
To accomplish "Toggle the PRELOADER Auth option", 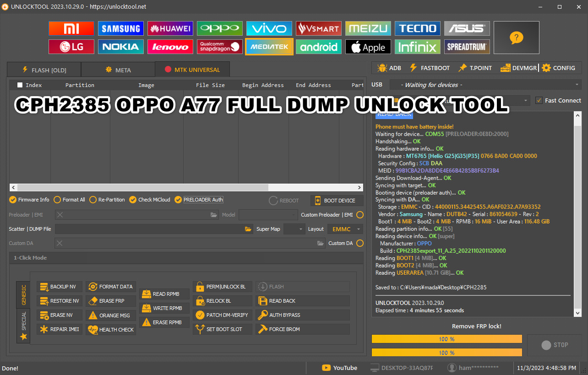I will pyautogui.click(x=199, y=200).
